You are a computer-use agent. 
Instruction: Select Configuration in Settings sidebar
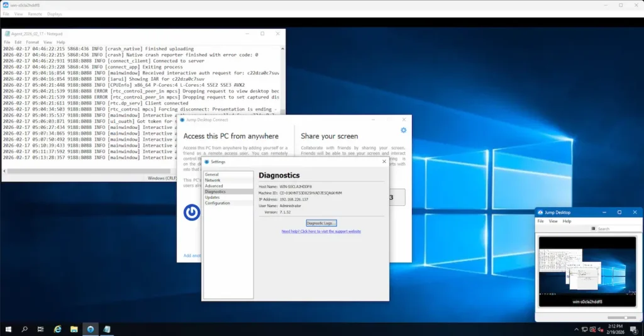228,203
